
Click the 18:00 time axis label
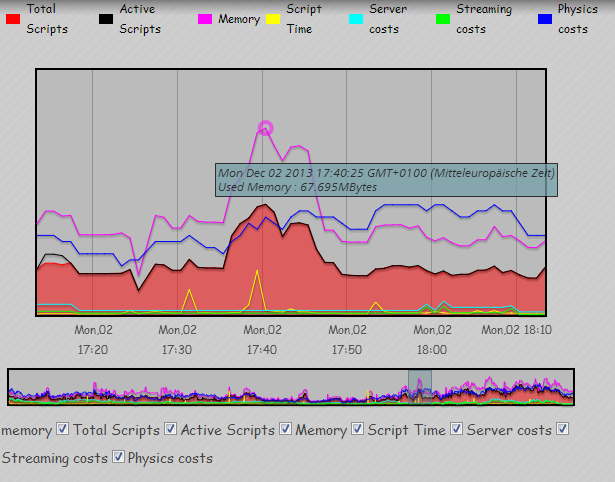coord(431,339)
